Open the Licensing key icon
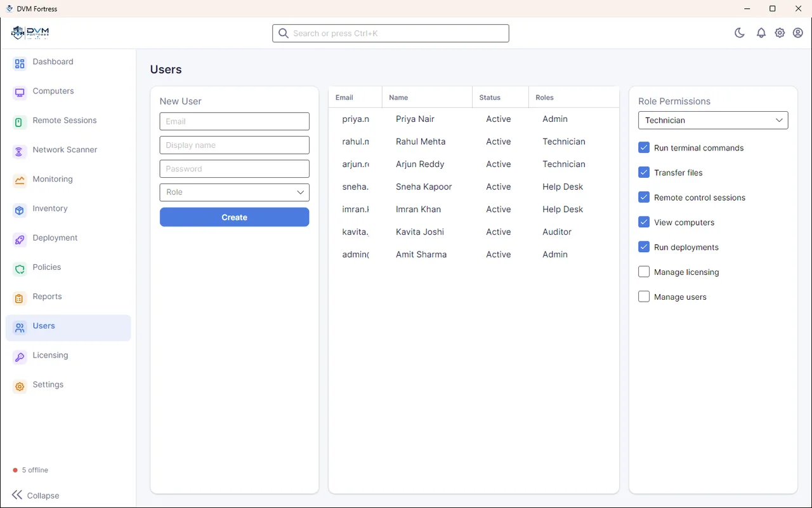The height and width of the screenshot is (508, 812). (x=20, y=357)
